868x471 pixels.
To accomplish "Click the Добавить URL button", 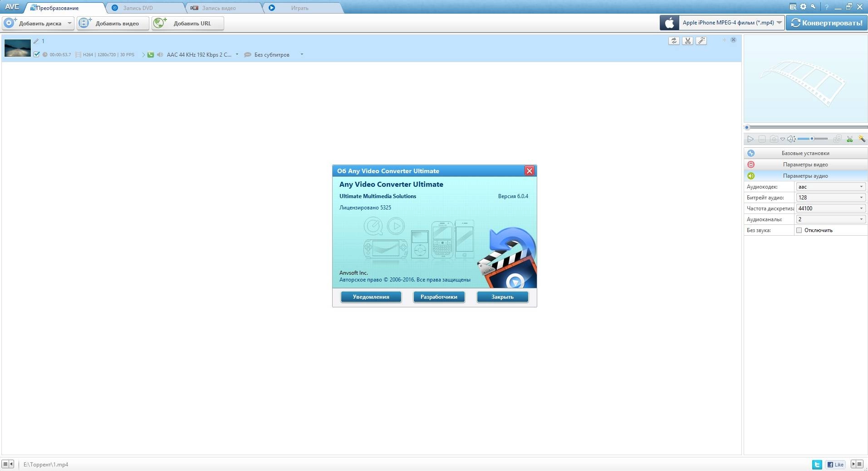I will (x=188, y=23).
